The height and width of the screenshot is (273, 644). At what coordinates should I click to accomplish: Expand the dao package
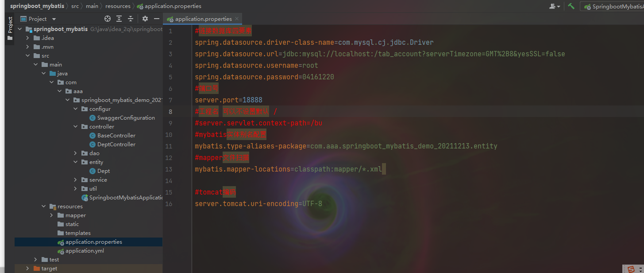click(75, 153)
